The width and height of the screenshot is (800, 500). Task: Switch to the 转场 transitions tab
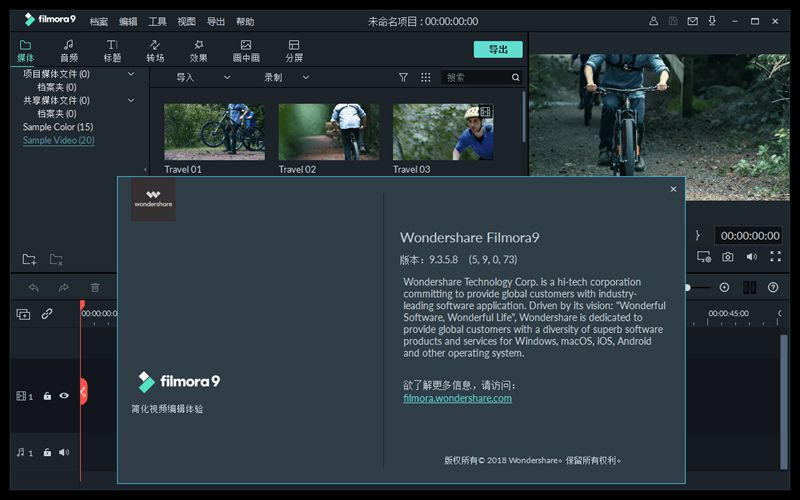[x=155, y=50]
